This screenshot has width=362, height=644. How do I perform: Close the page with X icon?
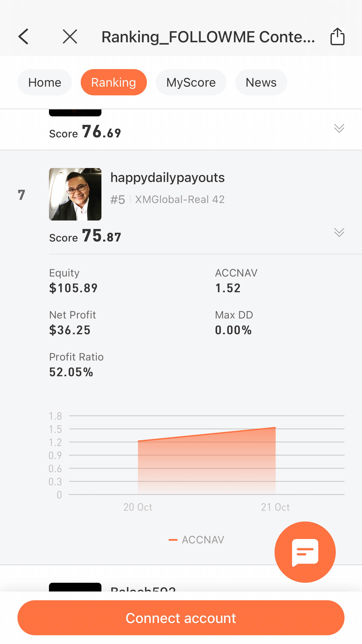(x=70, y=37)
